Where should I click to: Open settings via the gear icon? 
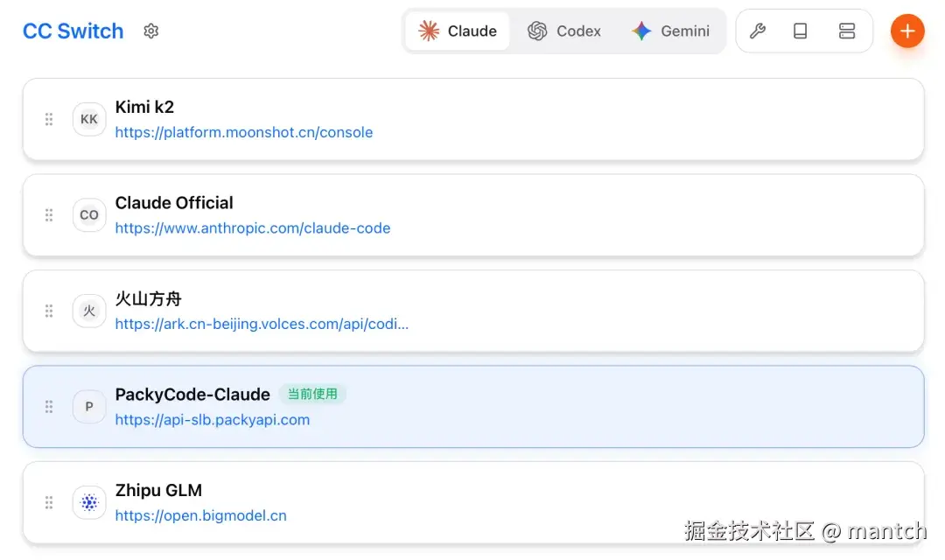coord(151,31)
